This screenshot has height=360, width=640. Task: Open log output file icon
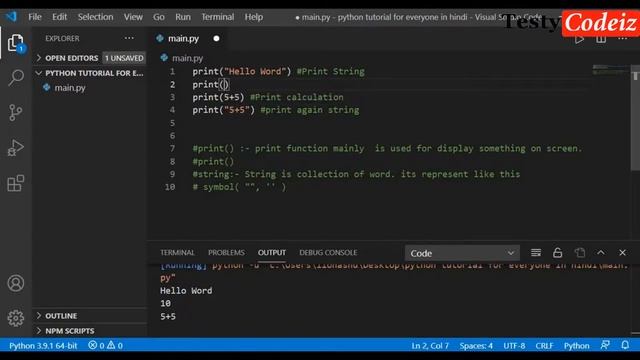click(580, 253)
